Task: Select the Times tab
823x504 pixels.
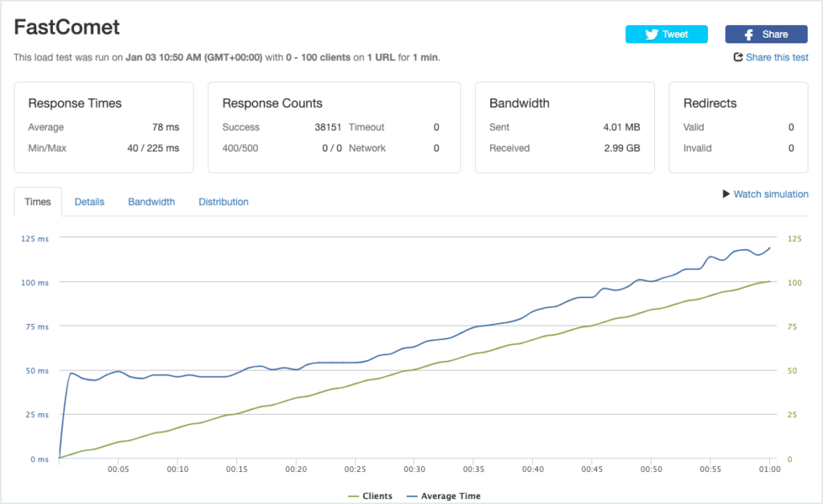Action: click(38, 202)
